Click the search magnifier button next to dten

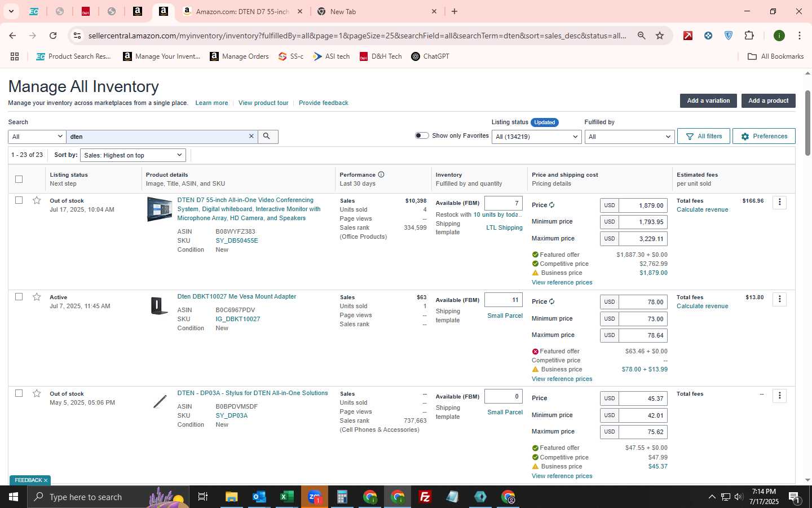click(267, 137)
